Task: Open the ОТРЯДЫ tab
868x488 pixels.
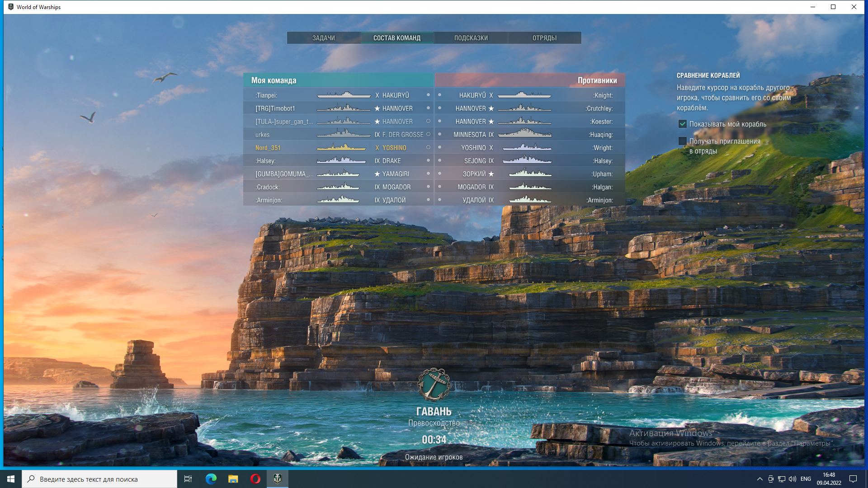Action: pos(544,38)
